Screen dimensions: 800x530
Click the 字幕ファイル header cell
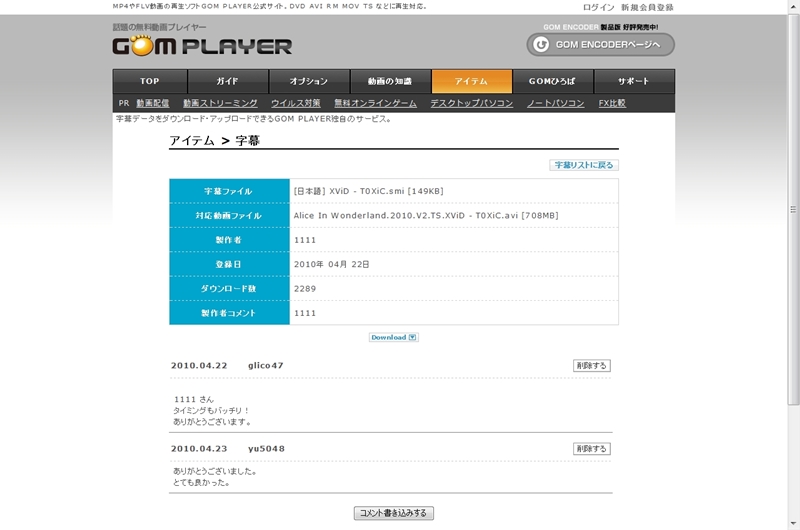coord(229,191)
